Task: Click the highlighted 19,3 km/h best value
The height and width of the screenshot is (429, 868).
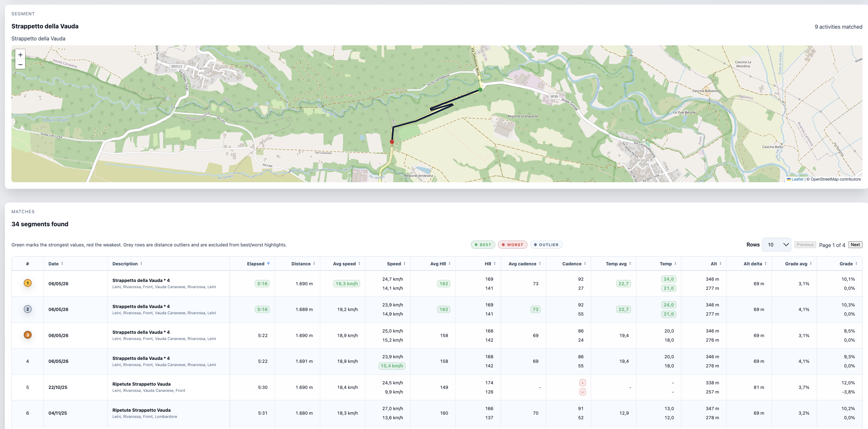Action: point(346,284)
